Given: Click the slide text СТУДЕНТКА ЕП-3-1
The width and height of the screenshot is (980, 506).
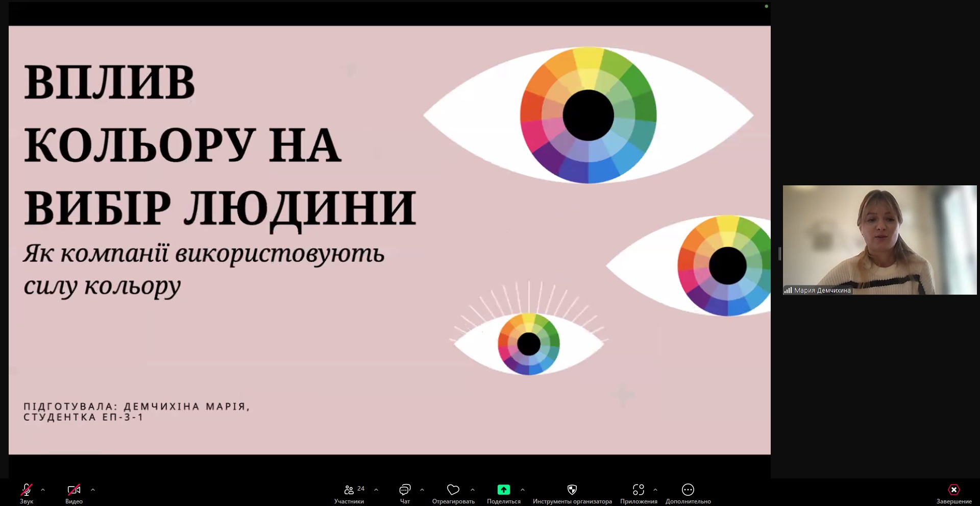Looking at the screenshot, I should (84, 417).
